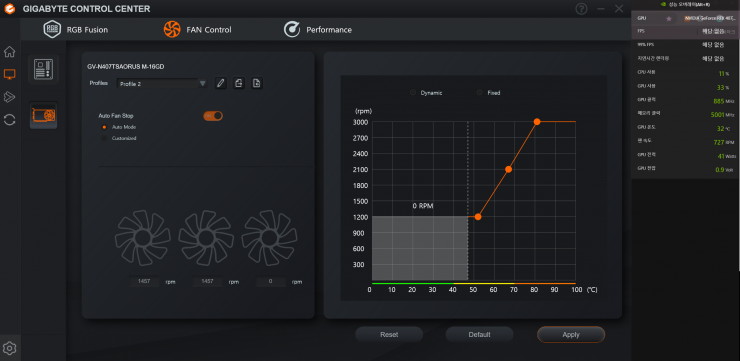Select the Auto Mode radio button
The image size is (740, 361).
[x=104, y=127]
